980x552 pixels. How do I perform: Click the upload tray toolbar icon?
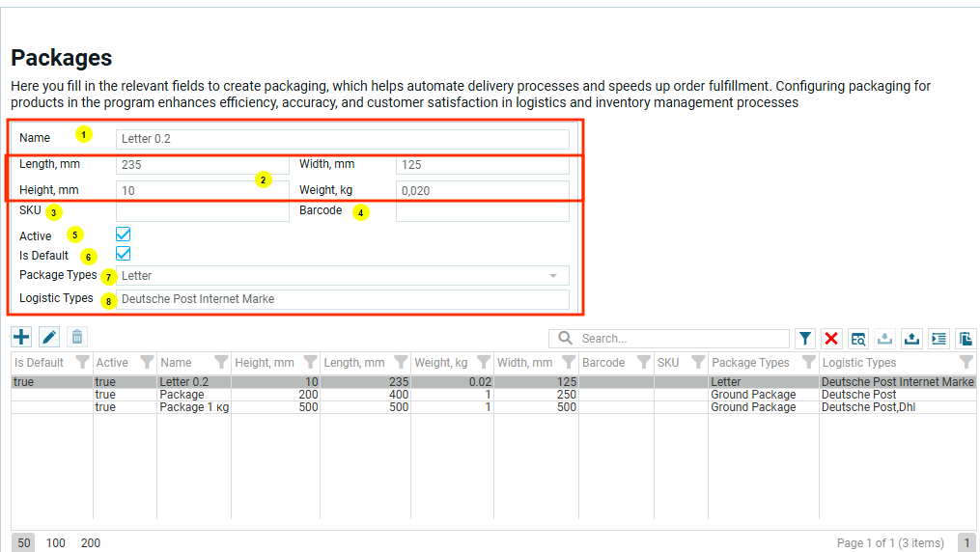point(911,339)
